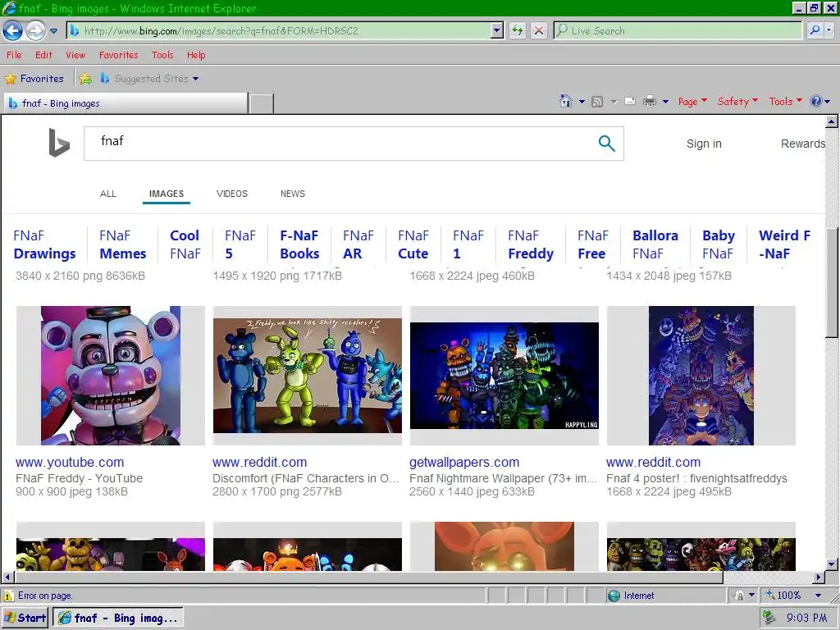This screenshot has height=630, width=840.
Task: Click the Error on page warning icon
Action: pyautogui.click(x=8, y=596)
